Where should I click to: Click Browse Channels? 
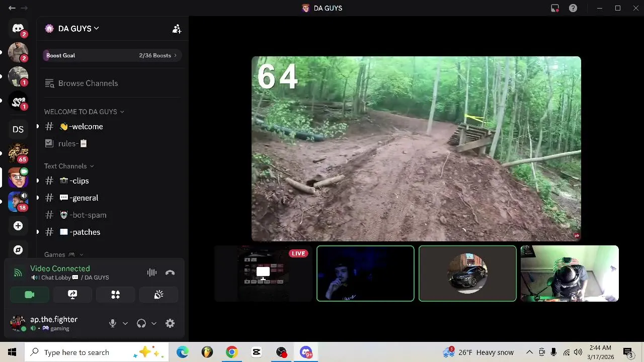coord(111,83)
